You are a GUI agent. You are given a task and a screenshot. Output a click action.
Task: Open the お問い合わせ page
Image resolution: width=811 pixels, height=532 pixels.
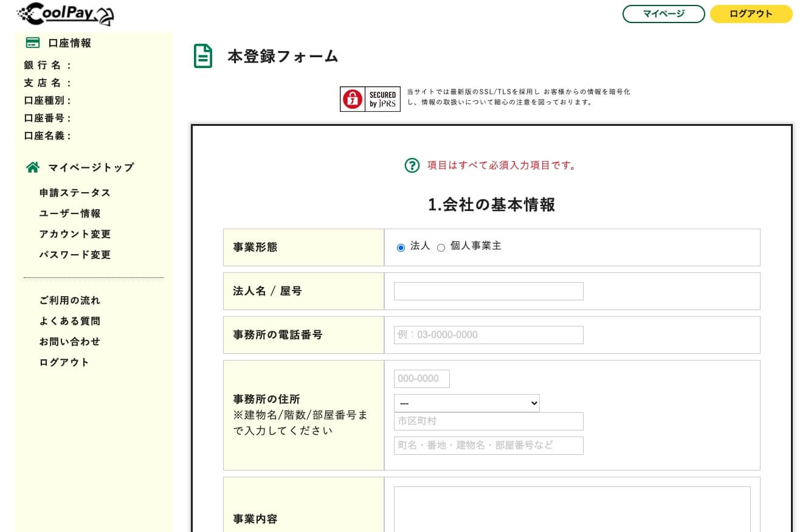70,342
